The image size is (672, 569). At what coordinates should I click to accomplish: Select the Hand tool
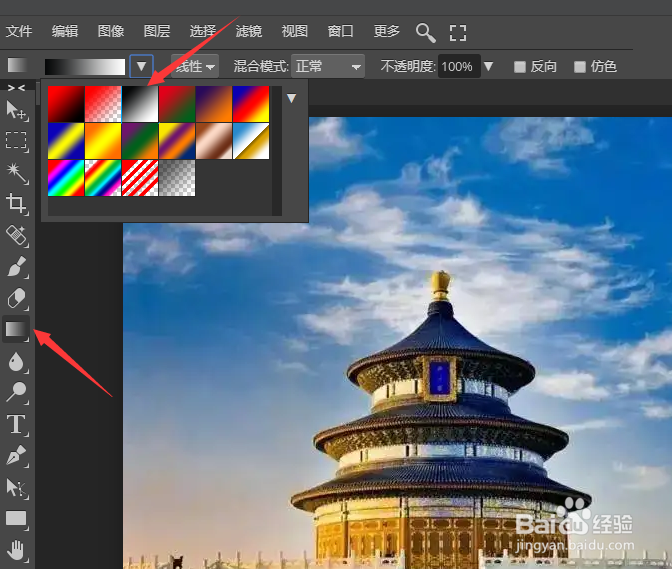pos(16,551)
